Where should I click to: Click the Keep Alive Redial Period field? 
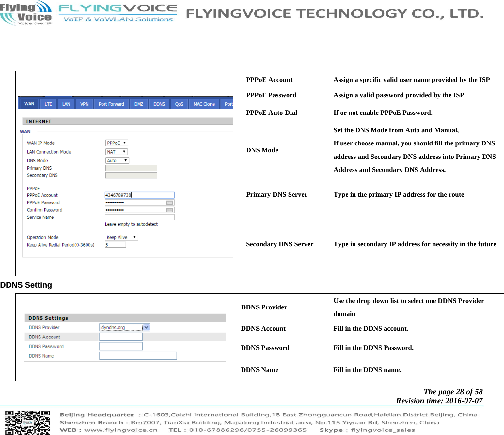click(115, 245)
